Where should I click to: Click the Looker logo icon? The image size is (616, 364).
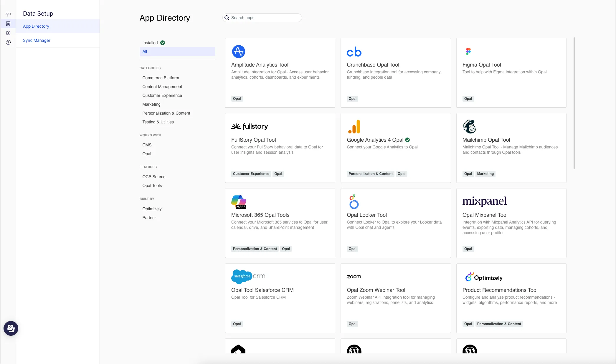pos(354,202)
